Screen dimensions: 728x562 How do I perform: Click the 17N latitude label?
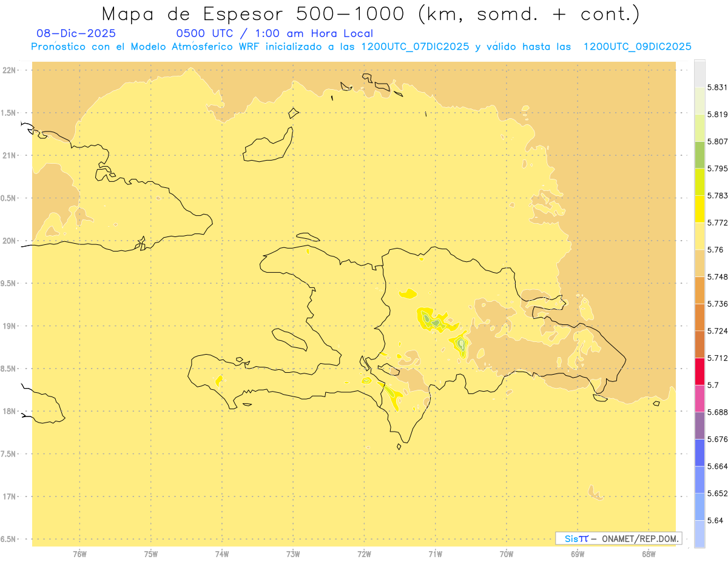coord(9,497)
